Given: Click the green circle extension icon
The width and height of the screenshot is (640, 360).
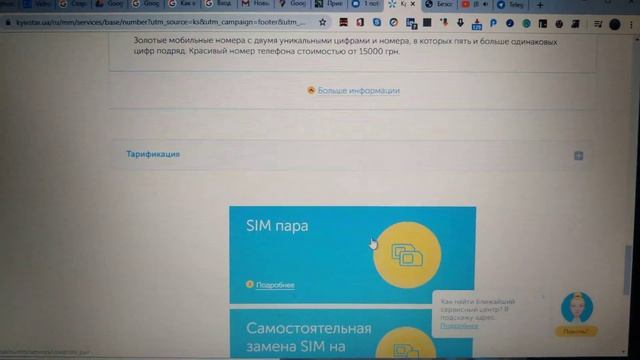Looking at the screenshot, I should (526, 24).
